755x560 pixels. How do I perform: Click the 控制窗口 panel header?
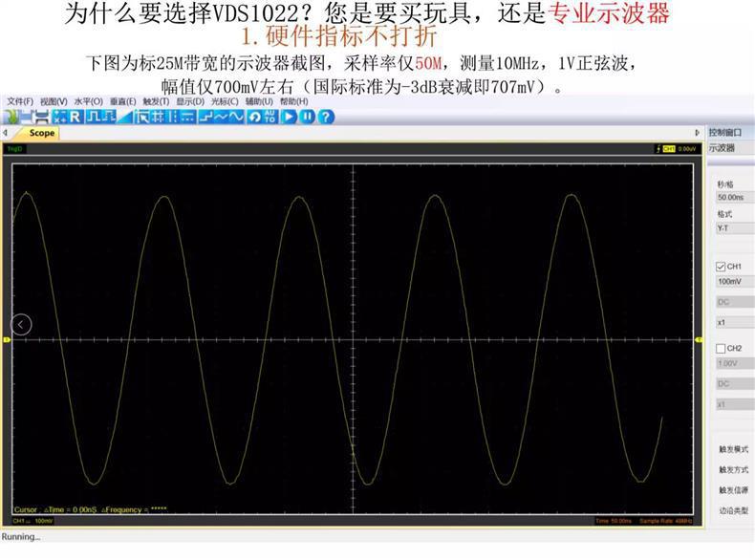click(x=725, y=133)
